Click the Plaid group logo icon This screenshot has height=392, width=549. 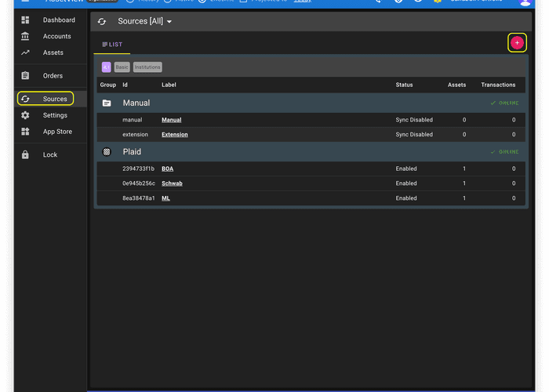(107, 151)
